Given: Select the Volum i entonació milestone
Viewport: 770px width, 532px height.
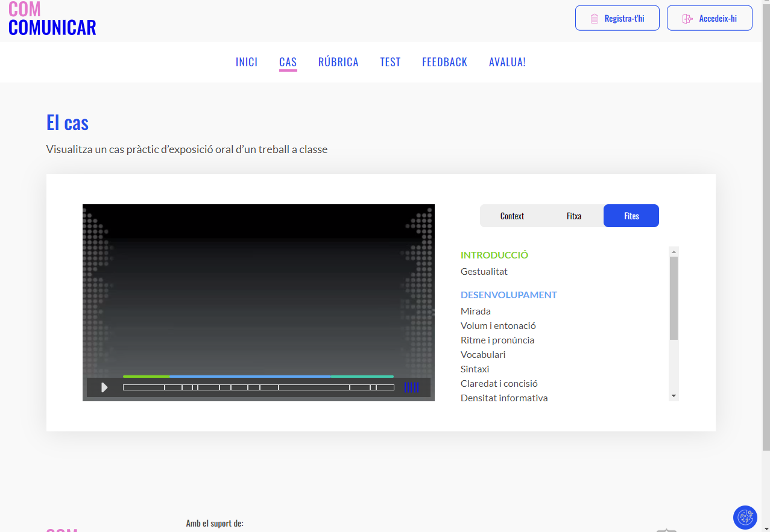Looking at the screenshot, I should tap(498, 326).
